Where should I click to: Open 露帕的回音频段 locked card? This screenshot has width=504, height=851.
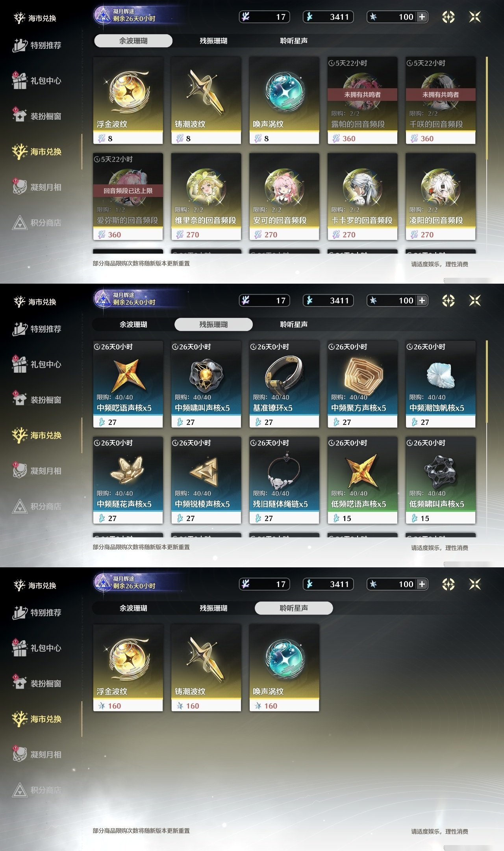(362, 100)
